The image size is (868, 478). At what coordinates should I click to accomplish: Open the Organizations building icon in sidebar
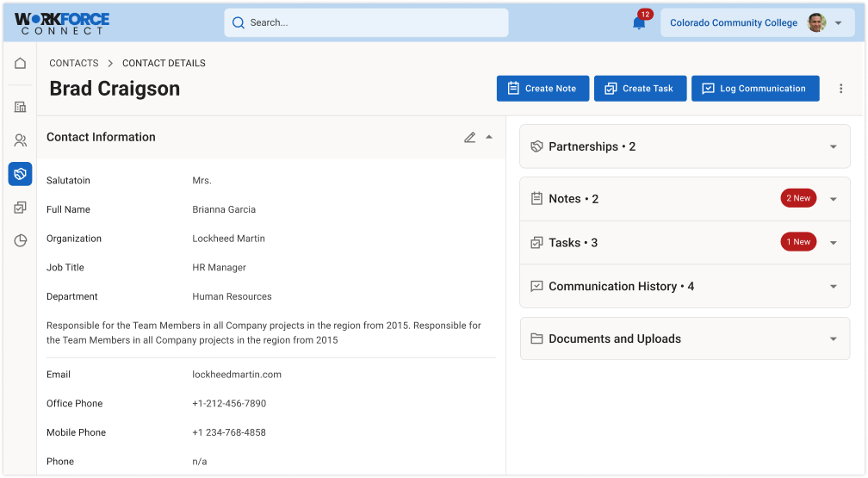(x=20, y=107)
